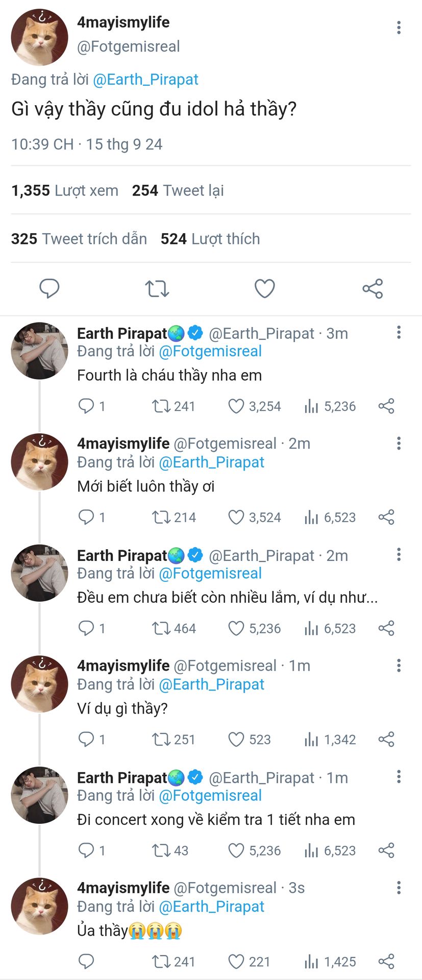Viewport: 422px width, 980px height.
Task: Retweet the reply "Mới biết luôn thầy ơi"
Action: click(161, 517)
